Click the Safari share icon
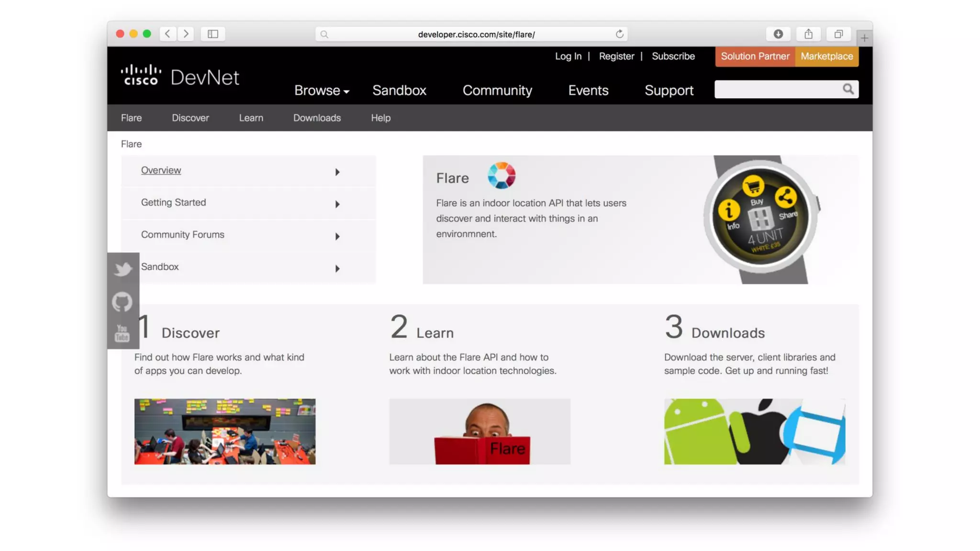 click(808, 34)
